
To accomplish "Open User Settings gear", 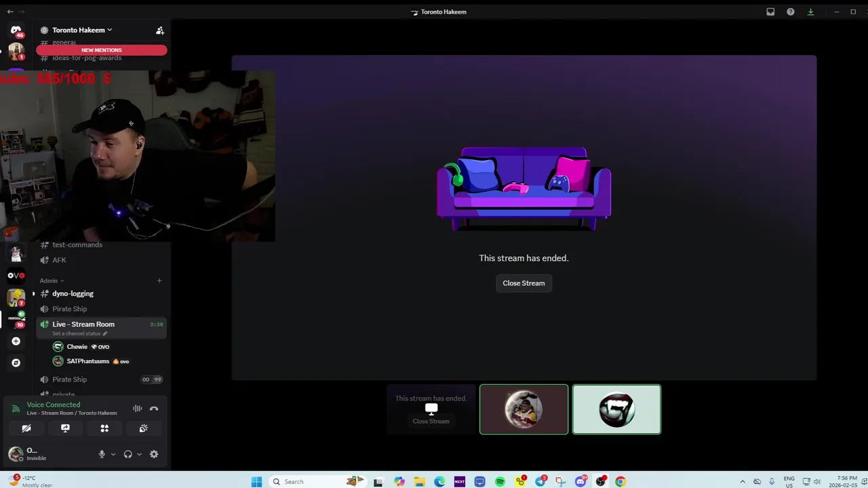I will (154, 454).
